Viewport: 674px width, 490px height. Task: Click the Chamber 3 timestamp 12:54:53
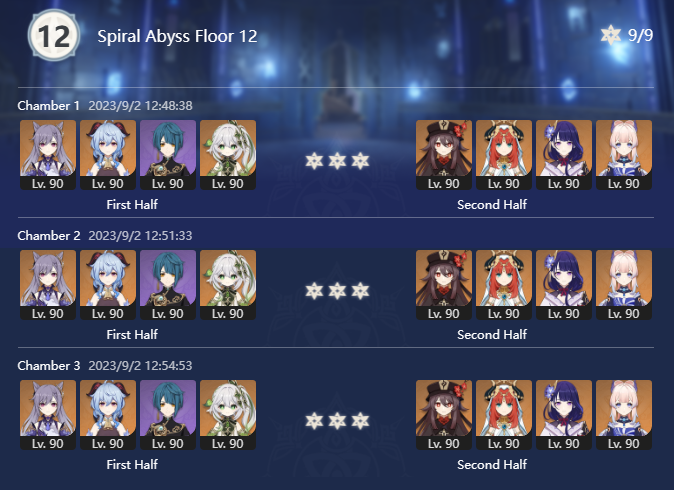tap(140, 365)
